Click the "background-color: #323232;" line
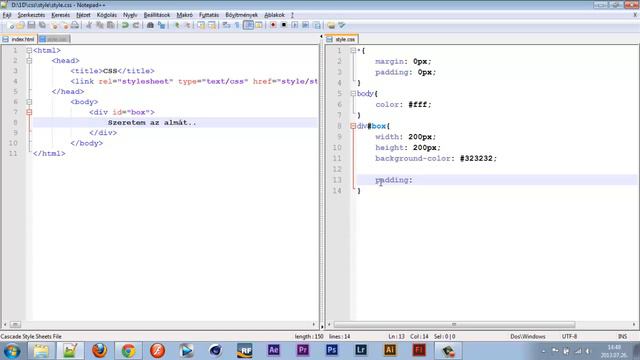The image size is (640, 360). click(436, 158)
